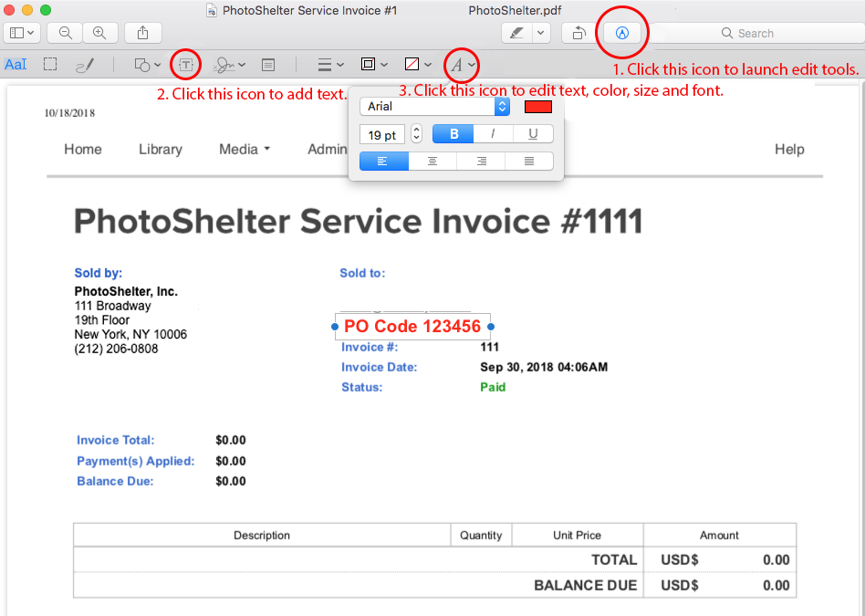Open the Fill Color dropdown

[x=418, y=65]
